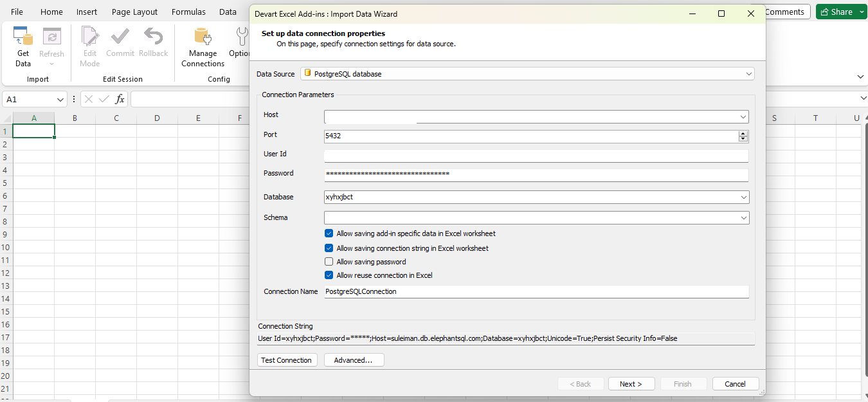Click the Share button icon

(825, 12)
